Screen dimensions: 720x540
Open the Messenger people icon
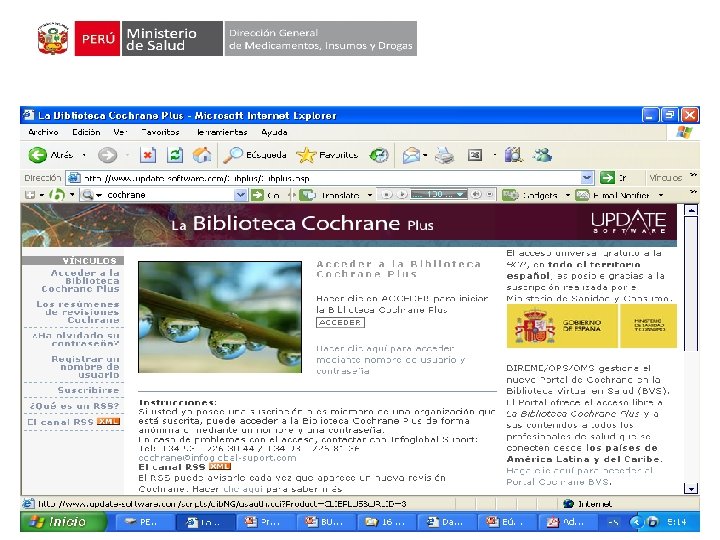542,155
